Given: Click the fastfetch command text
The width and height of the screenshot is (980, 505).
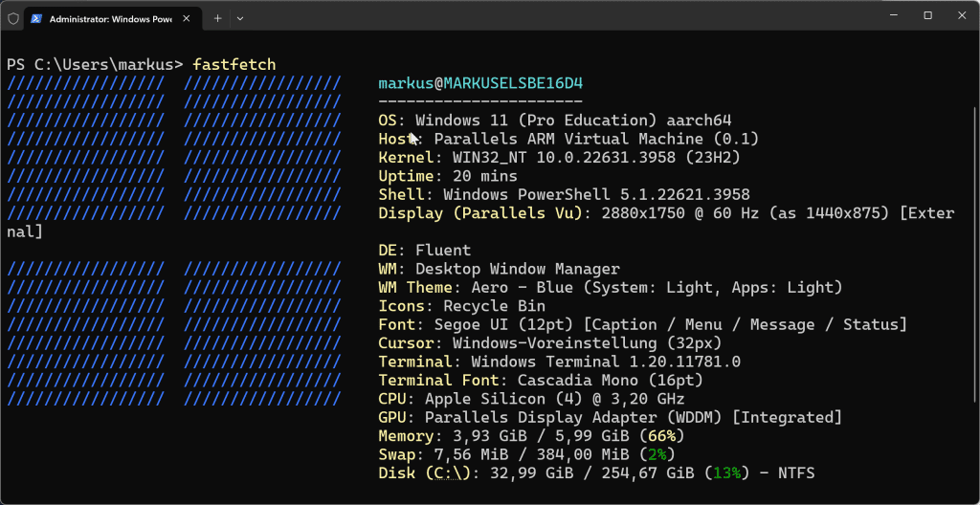Looking at the screenshot, I should 234,64.
